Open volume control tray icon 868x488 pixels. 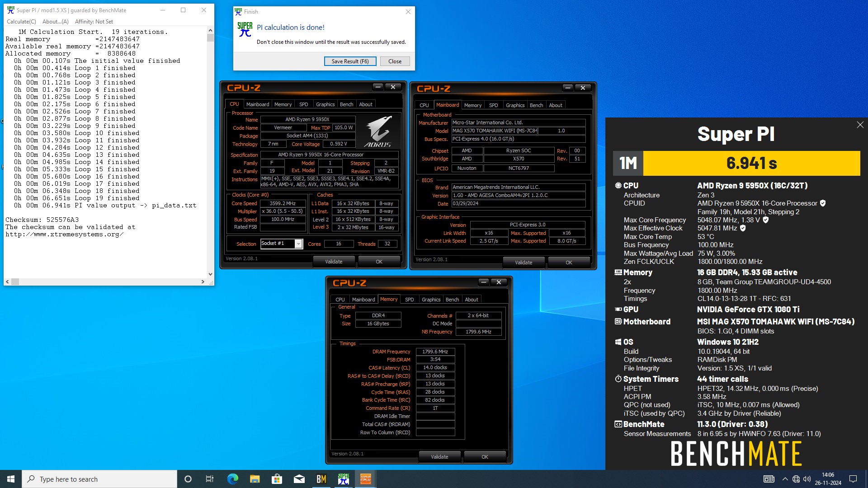click(807, 479)
